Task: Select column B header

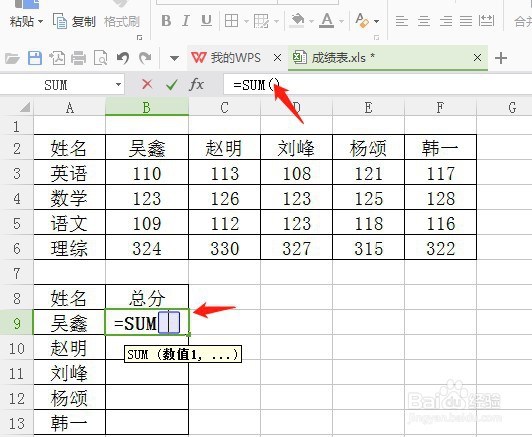Action: 147,107
